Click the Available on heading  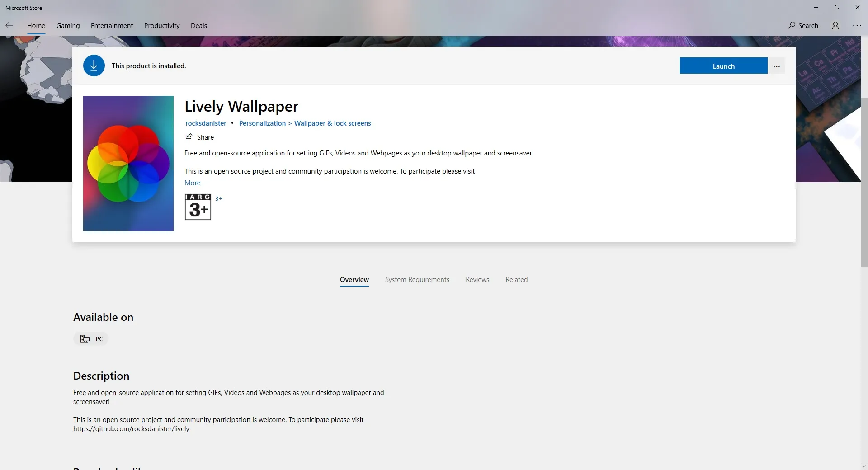coord(103,317)
